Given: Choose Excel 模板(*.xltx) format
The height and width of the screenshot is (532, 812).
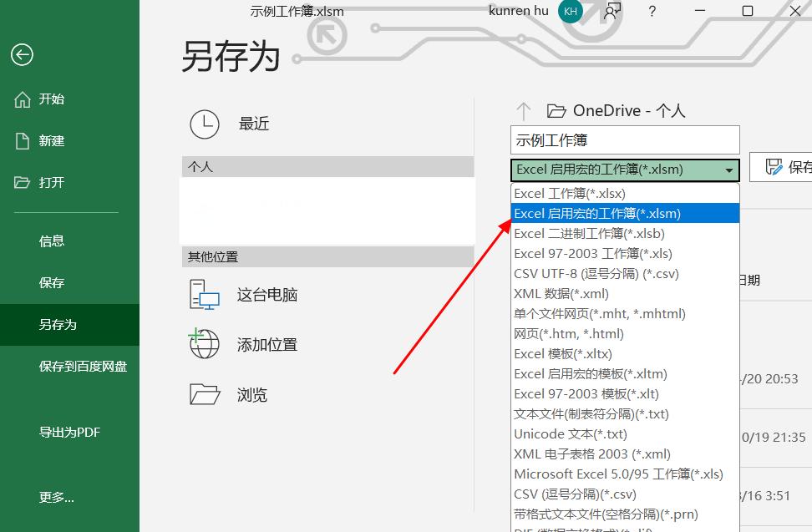Looking at the screenshot, I should click(625, 354).
